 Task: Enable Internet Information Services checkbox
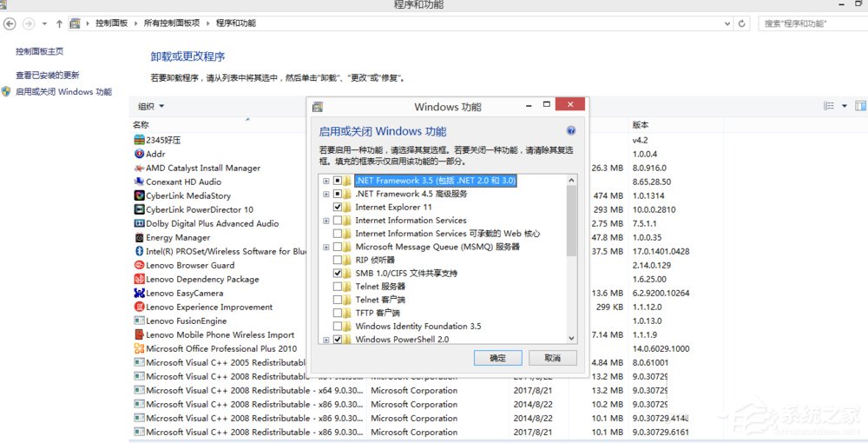click(x=338, y=221)
